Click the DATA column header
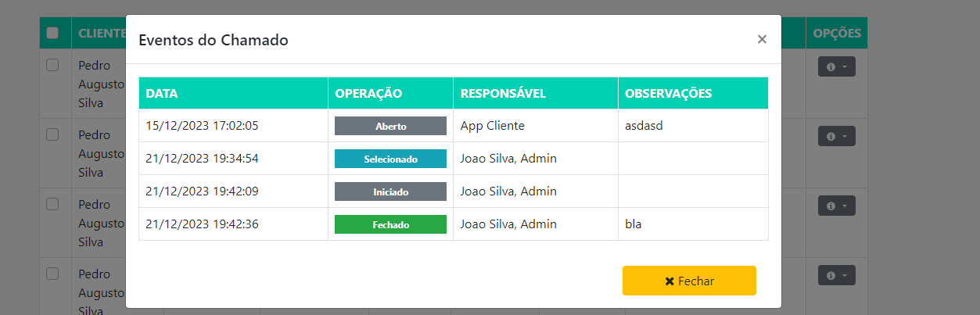This screenshot has height=315, width=980. coord(162,93)
